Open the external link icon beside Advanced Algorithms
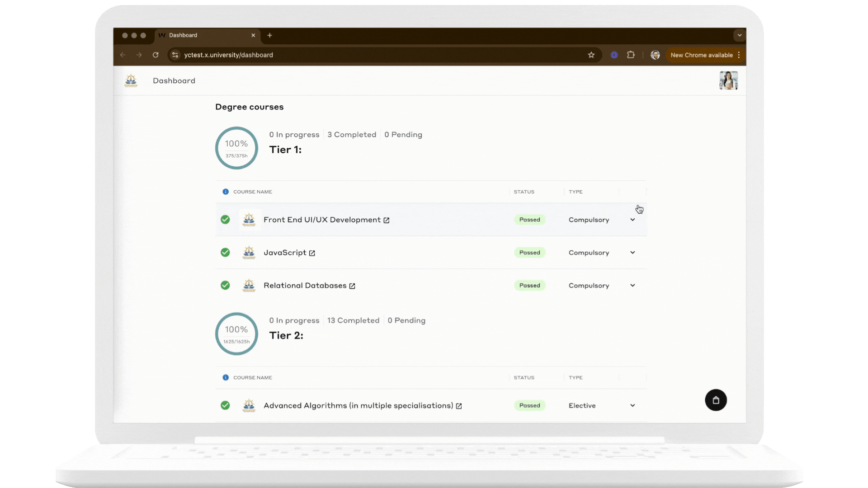Viewport: 868px width, 488px height. [x=458, y=405]
